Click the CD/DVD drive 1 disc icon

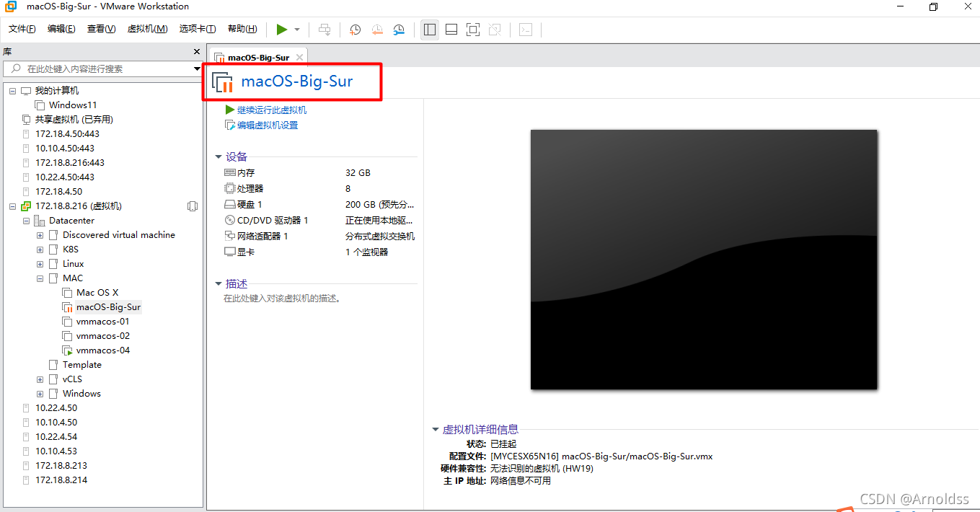230,221
